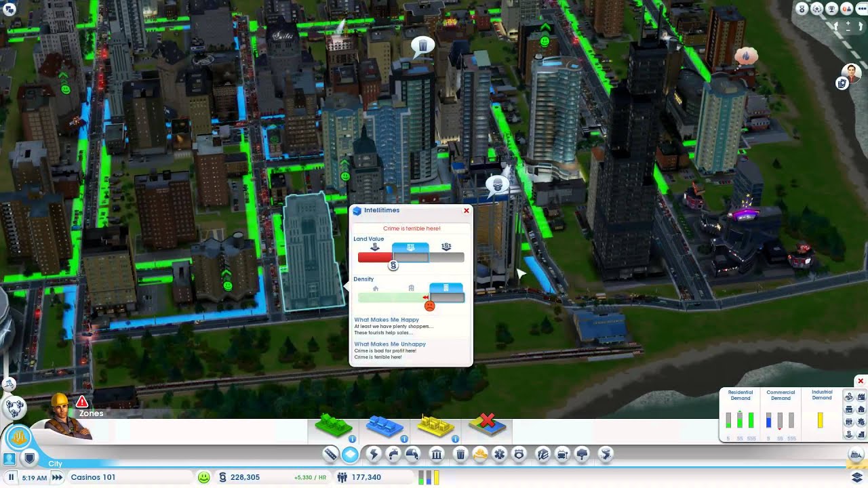The height and width of the screenshot is (488, 868).
Task: Click the 5:19 AM clock display
Action: [34, 477]
